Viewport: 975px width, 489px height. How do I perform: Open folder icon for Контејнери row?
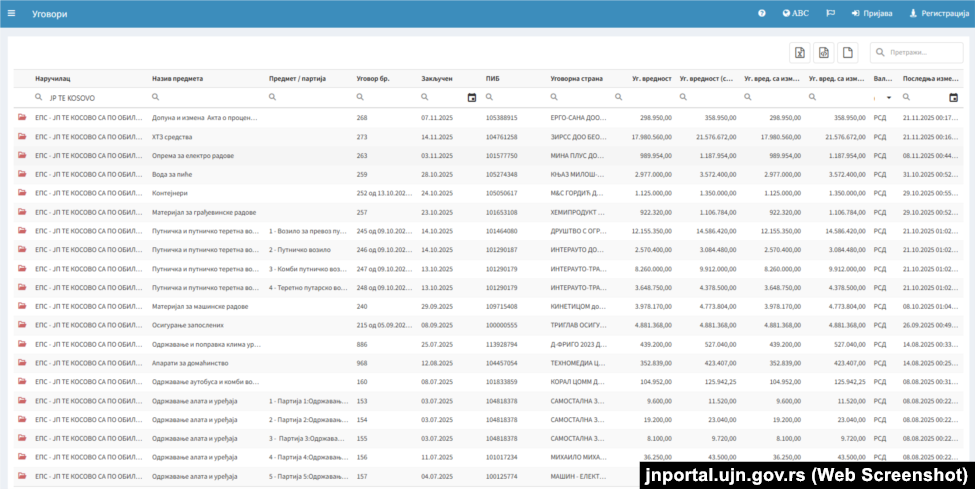point(22,193)
